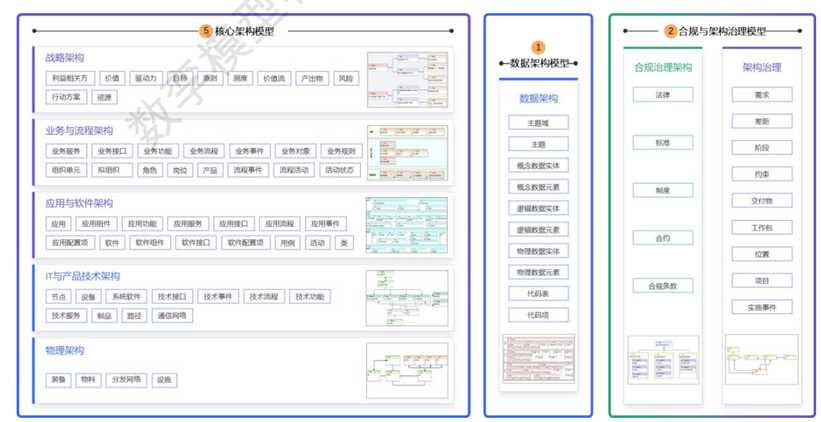Click the 合规条款 box
The width and height of the screenshot is (821, 422).
click(x=662, y=286)
